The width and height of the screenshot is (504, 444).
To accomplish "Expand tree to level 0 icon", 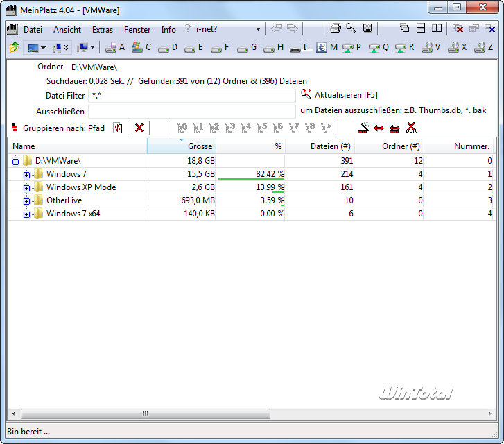I will tap(182, 128).
